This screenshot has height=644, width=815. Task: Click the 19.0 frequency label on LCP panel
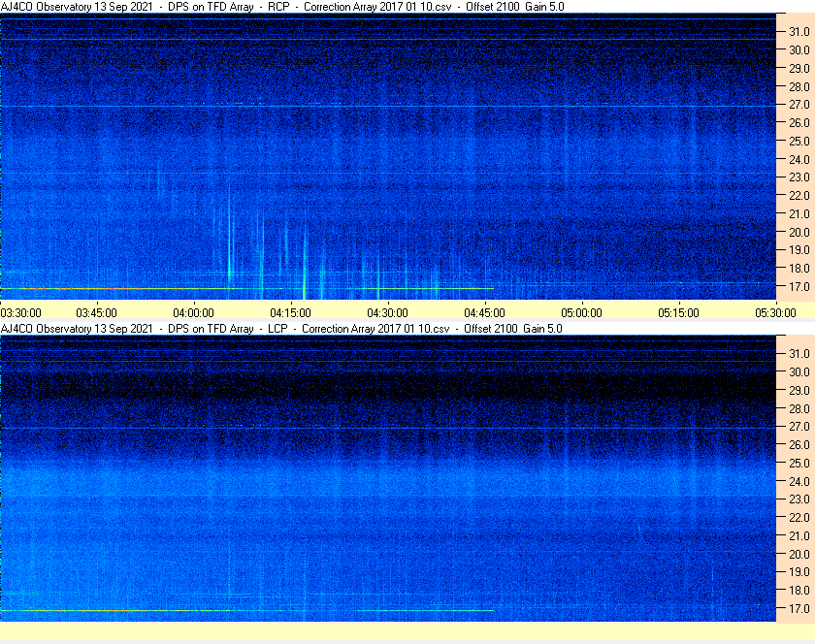799,572
